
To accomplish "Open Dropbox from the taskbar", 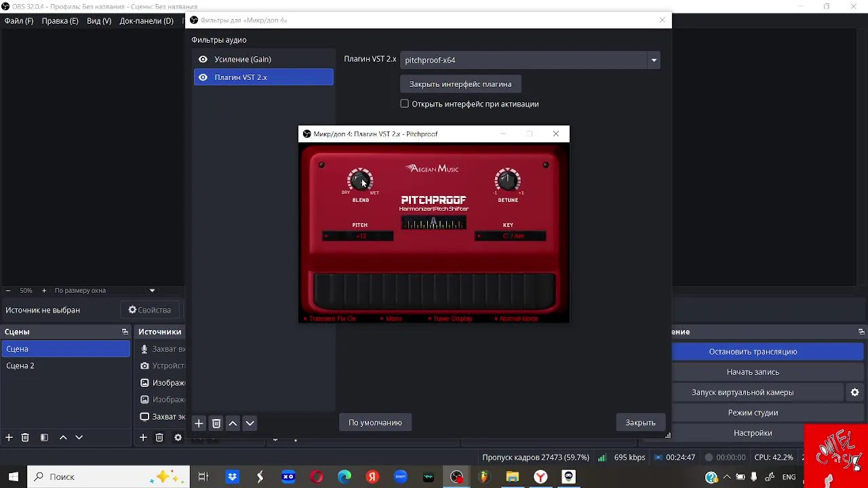I will click(233, 477).
